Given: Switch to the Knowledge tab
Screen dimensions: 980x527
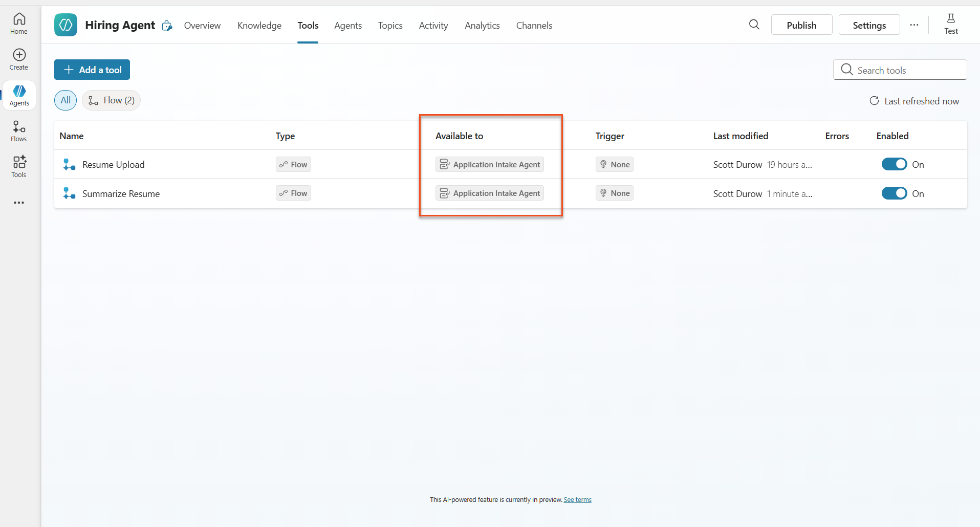Looking at the screenshot, I should [259, 26].
